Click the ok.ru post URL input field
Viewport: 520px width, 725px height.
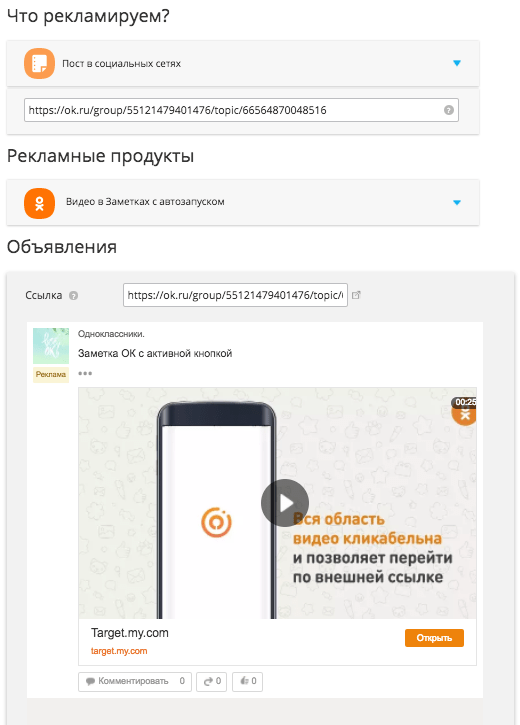[241, 110]
